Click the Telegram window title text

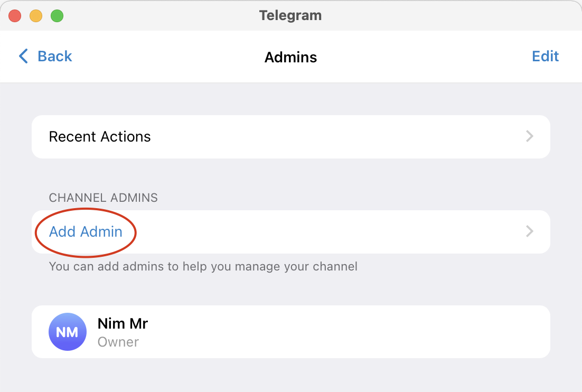[x=290, y=15]
